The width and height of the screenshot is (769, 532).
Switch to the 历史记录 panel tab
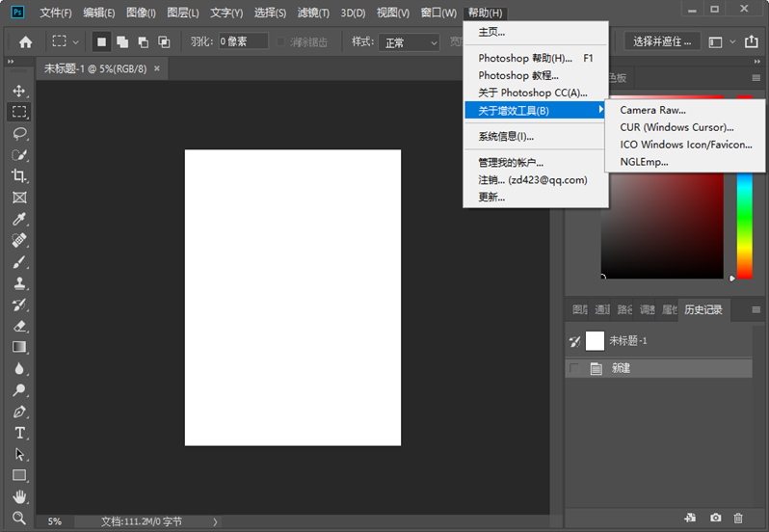pyautogui.click(x=703, y=310)
